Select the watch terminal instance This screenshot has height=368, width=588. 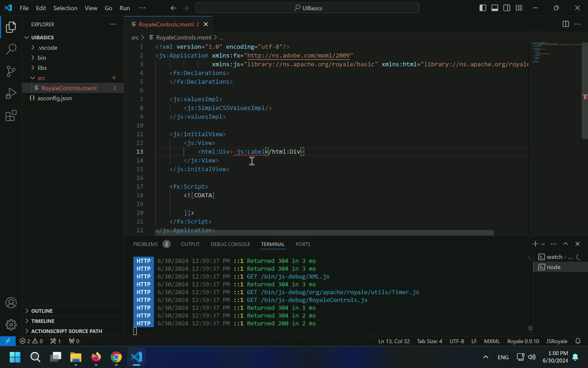(x=560, y=257)
